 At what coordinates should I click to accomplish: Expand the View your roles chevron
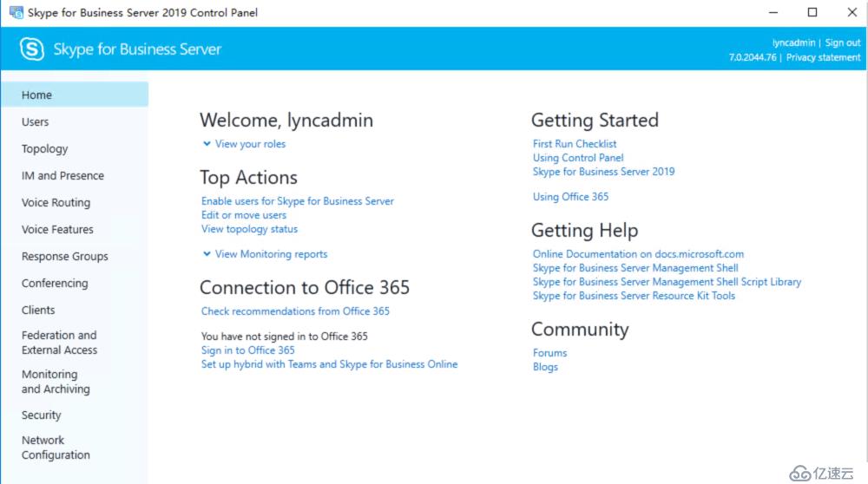(207, 144)
